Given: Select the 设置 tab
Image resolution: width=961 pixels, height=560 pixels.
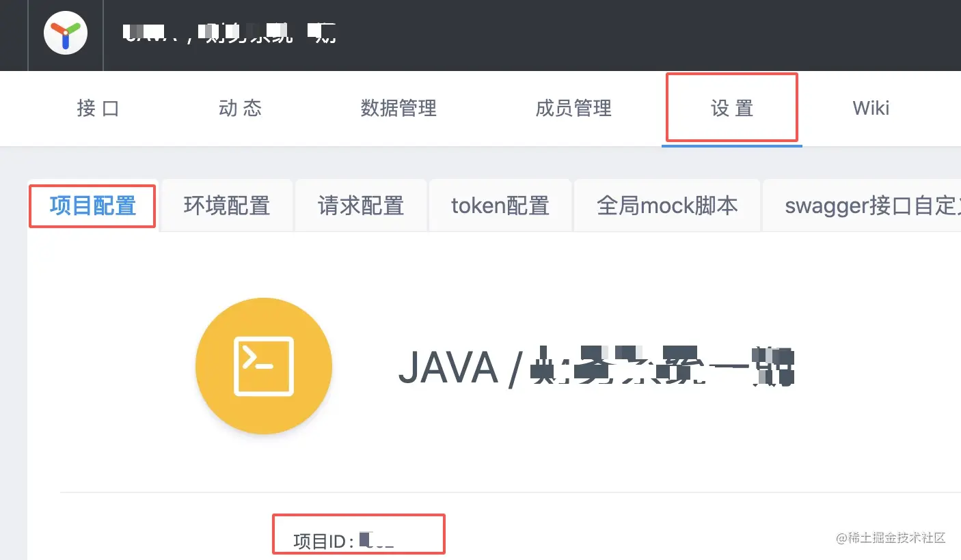Looking at the screenshot, I should (731, 108).
